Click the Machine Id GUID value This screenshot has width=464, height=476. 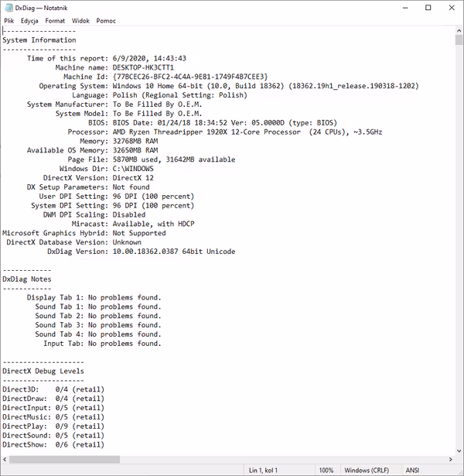pyautogui.click(x=190, y=77)
